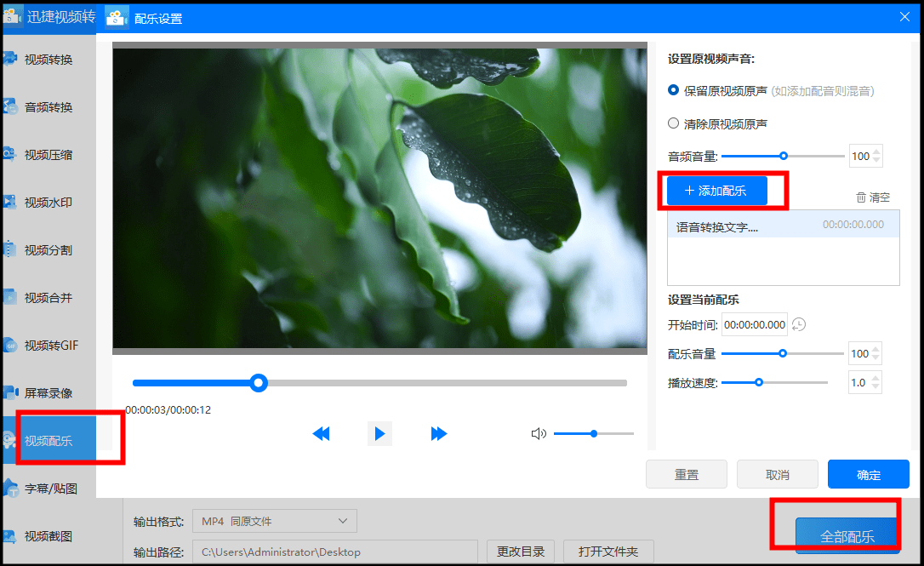Click the rewind playback icon
The height and width of the screenshot is (566, 924).
[x=321, y=434]
